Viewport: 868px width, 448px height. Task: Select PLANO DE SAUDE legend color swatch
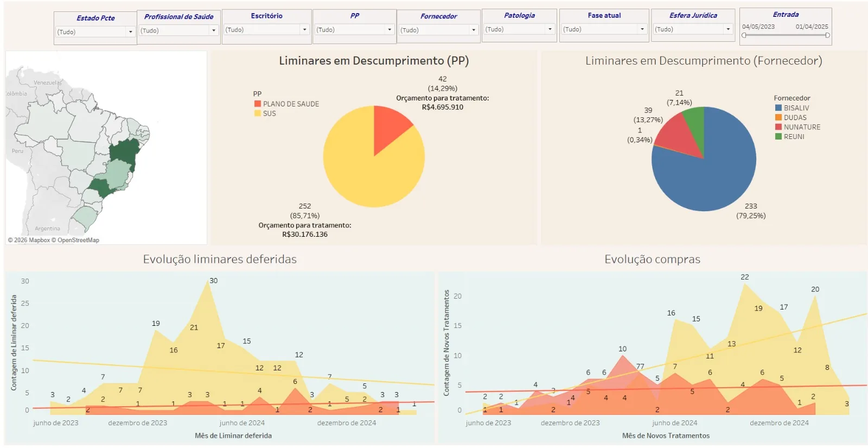click(258, 104)
